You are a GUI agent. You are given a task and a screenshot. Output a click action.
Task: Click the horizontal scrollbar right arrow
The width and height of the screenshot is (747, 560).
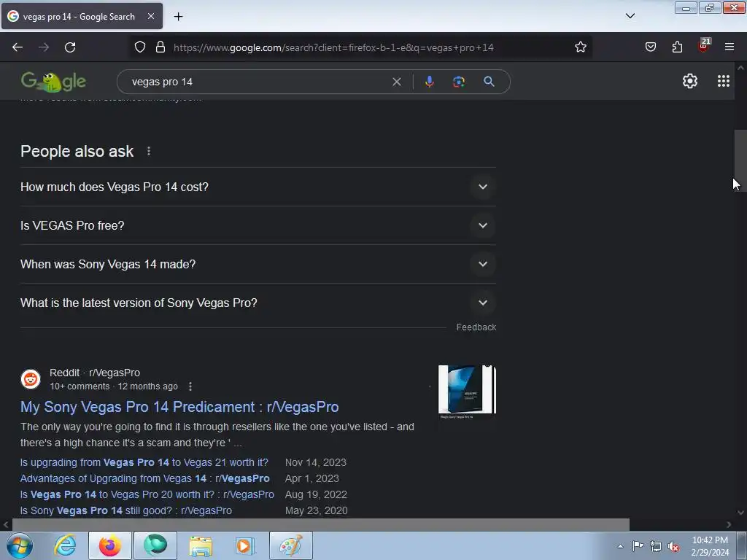(729, 524)
